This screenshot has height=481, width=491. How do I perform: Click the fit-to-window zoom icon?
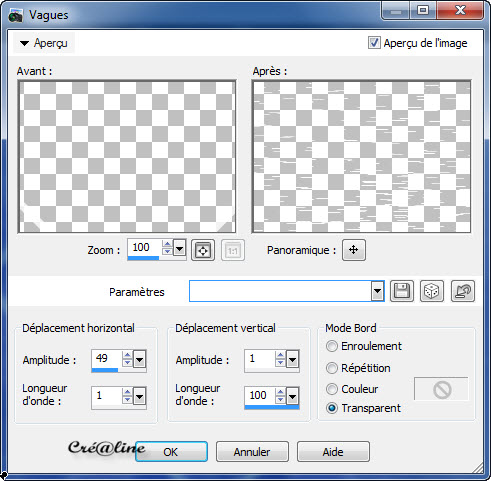click(203, 250)
